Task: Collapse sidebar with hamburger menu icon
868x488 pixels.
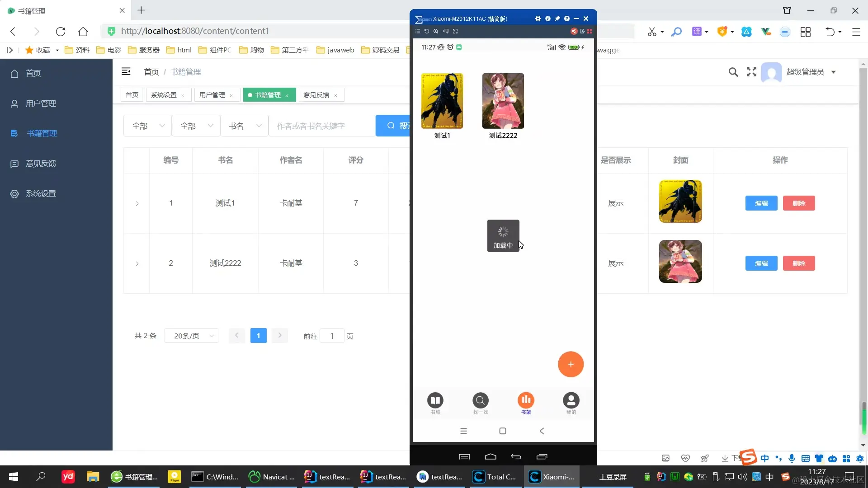Action: coord(126,71)
